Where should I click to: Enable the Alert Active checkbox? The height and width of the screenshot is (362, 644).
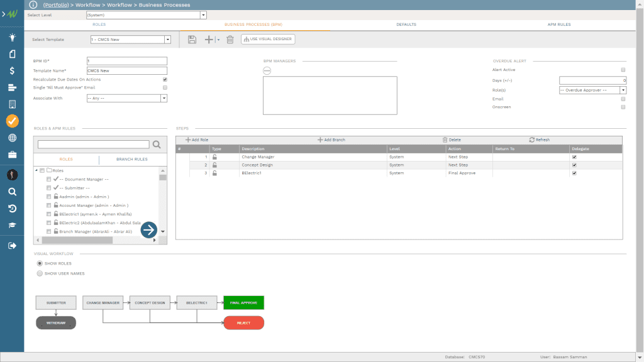(623, 70)
